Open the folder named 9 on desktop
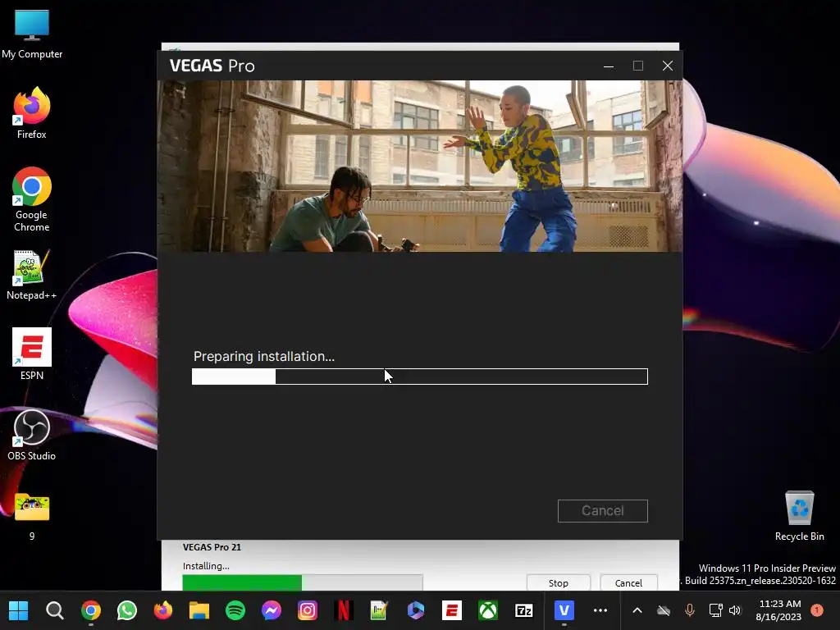 (x=32, y=517)
